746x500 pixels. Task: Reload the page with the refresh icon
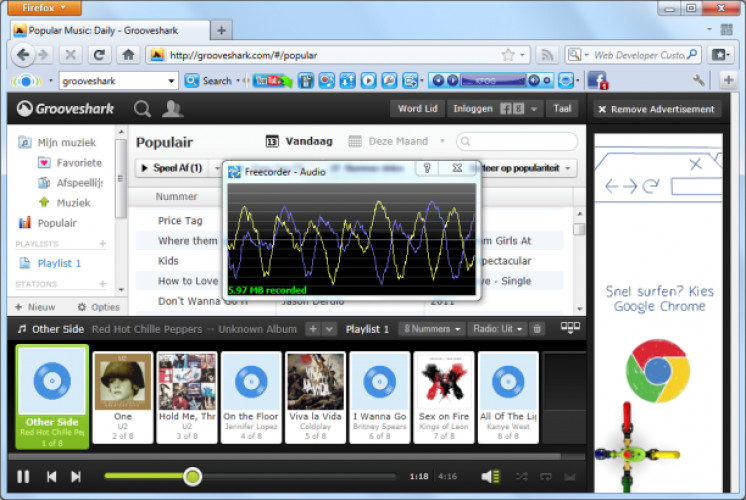coord(99,55)
